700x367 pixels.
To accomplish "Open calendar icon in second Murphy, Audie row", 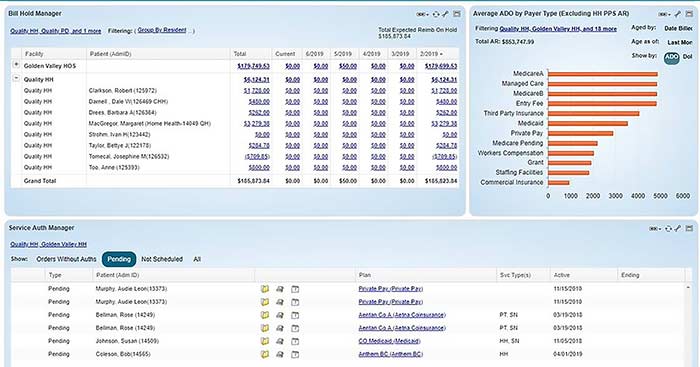I will pyautogui.click(x=295, y=302).
